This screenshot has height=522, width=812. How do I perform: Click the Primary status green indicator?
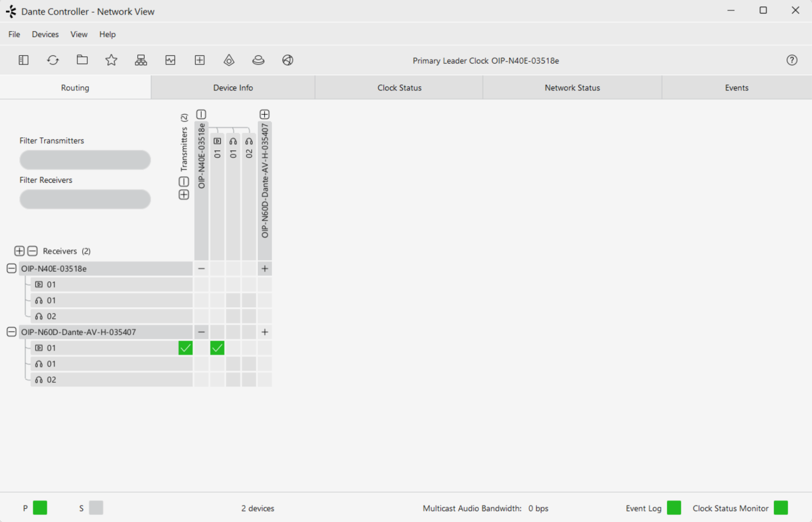point(40,508)
